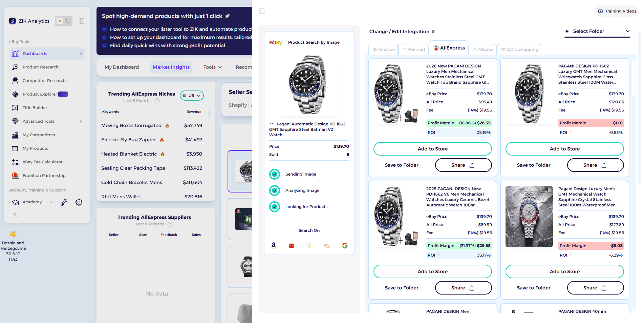Image resolution: width=644 pixels, height=323 pixels.
Task: Share 2026 New PAGANI DESIGN watch
Action: (463, 165)
